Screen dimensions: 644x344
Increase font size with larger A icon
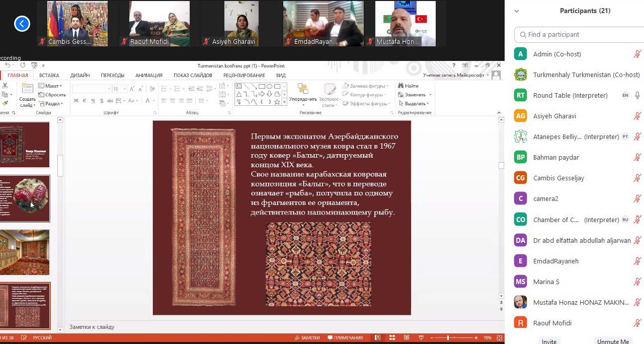tap(132, 89)
